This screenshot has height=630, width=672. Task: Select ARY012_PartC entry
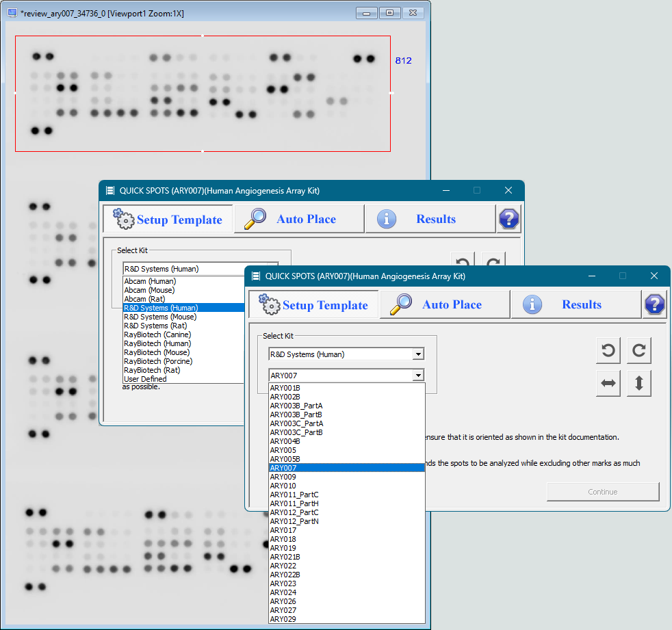point(347,512)
